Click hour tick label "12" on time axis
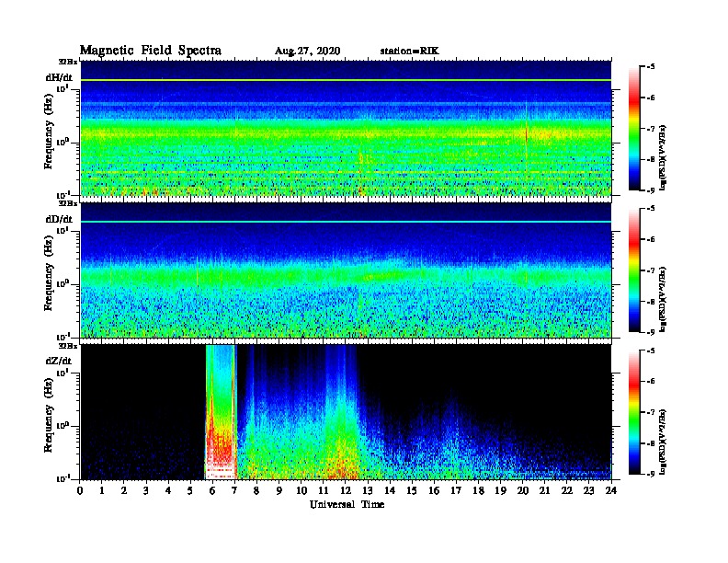The width and height of the screenshot is (728, 563). (x=346, y=490)
